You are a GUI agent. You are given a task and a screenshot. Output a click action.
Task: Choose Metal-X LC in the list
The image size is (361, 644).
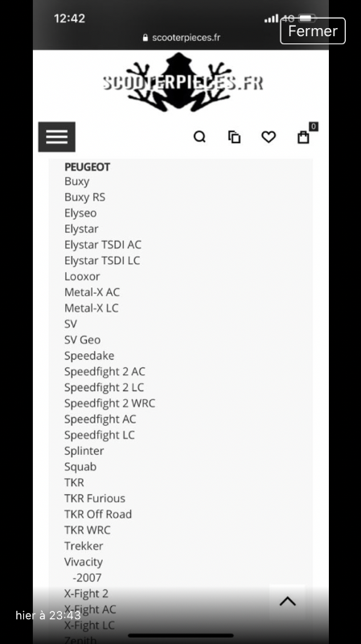click(x=92, y=308)
